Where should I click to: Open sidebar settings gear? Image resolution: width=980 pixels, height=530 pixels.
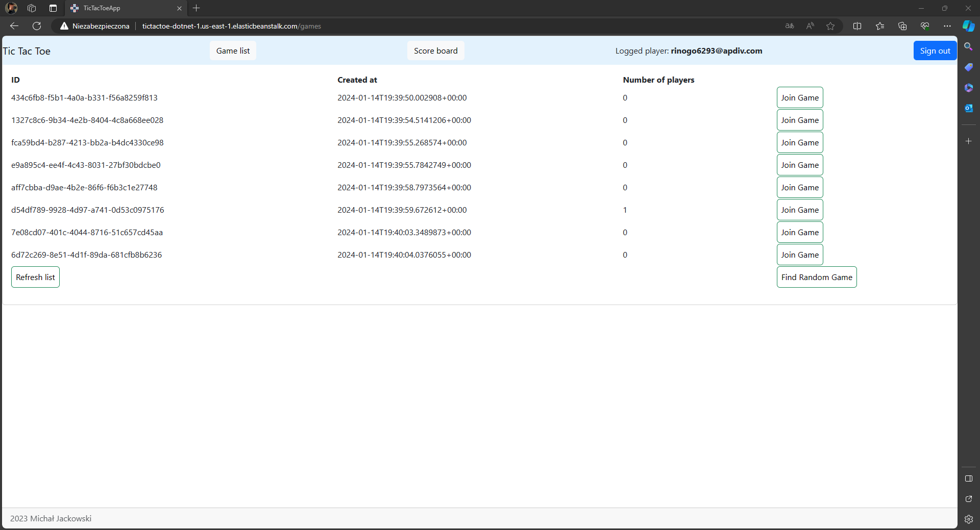click(x=968, y=519)
